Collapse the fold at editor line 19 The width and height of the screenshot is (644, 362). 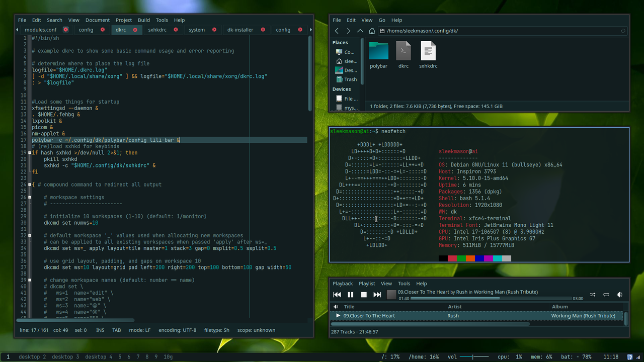30,152
